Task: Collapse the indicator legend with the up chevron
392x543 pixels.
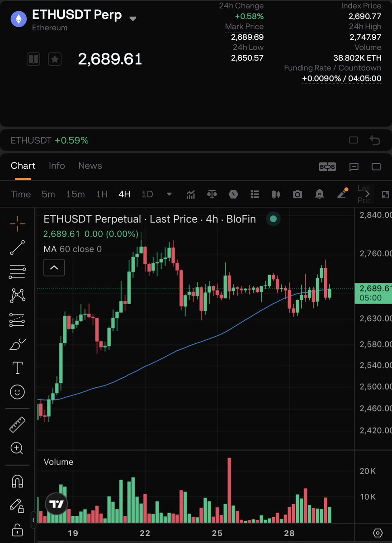Action: [x=54, y=267]
